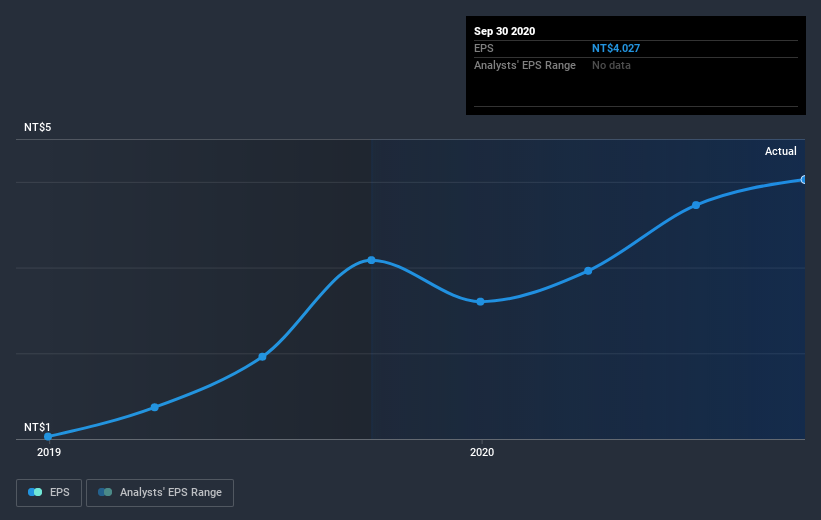Select the 2019 starting data point at NT$1
821x520 pixels.
coord(48,436)
